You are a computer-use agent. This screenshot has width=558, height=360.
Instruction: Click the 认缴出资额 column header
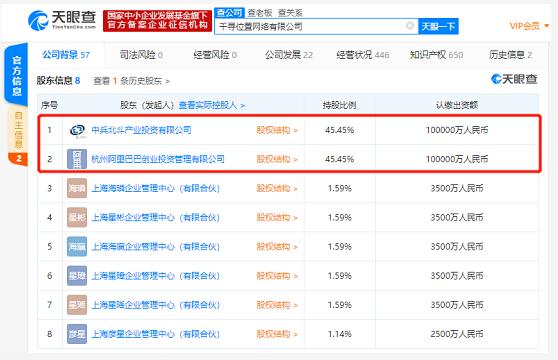pyautogui.click(x=457, y=105)
